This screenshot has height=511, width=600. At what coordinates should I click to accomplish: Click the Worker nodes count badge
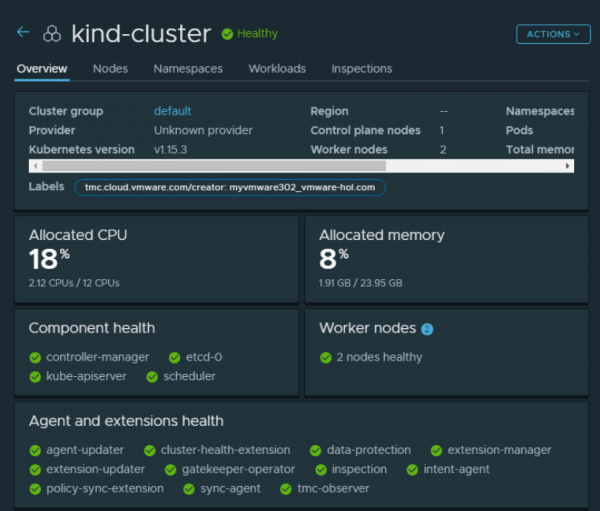[x=427, y=329]
